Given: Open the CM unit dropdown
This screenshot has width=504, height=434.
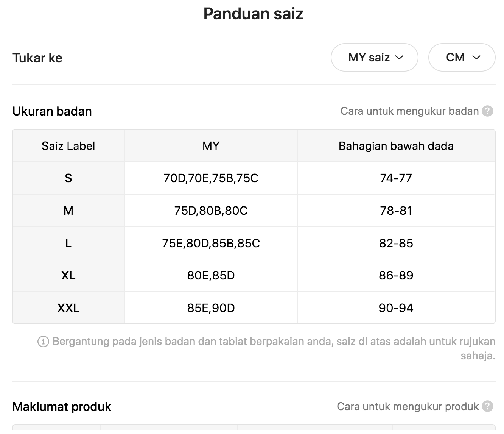Looking at the screenshot, I should [x=462, y=58].
